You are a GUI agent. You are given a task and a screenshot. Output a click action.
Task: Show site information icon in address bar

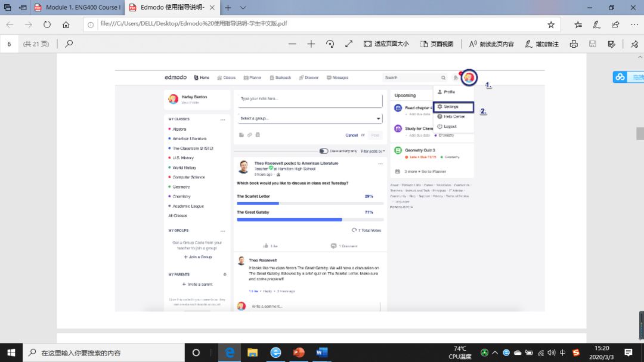pos(91,24)
